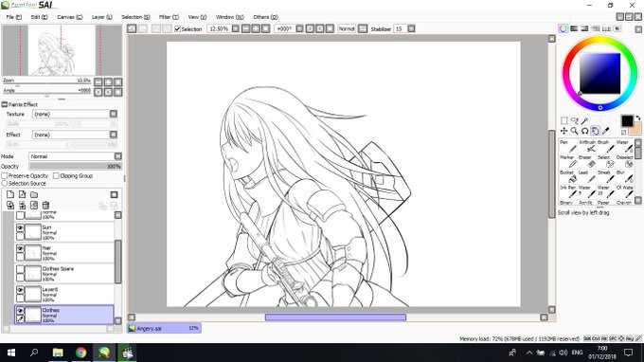Viewport: 644px width, 362px height.
Task: Hide the Hair layer
Action: [20, 249]
